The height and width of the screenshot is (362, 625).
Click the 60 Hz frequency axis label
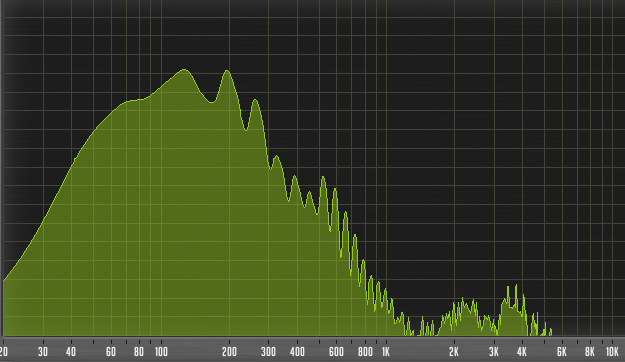coord(111,352)
